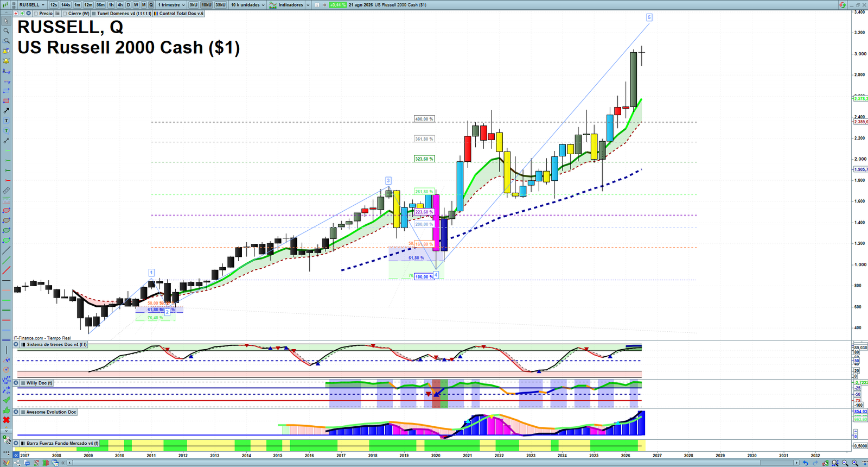This screenshot has width=868, height=467.
Task: Click the green plus add-indicator icon
Action: point(22,14)
